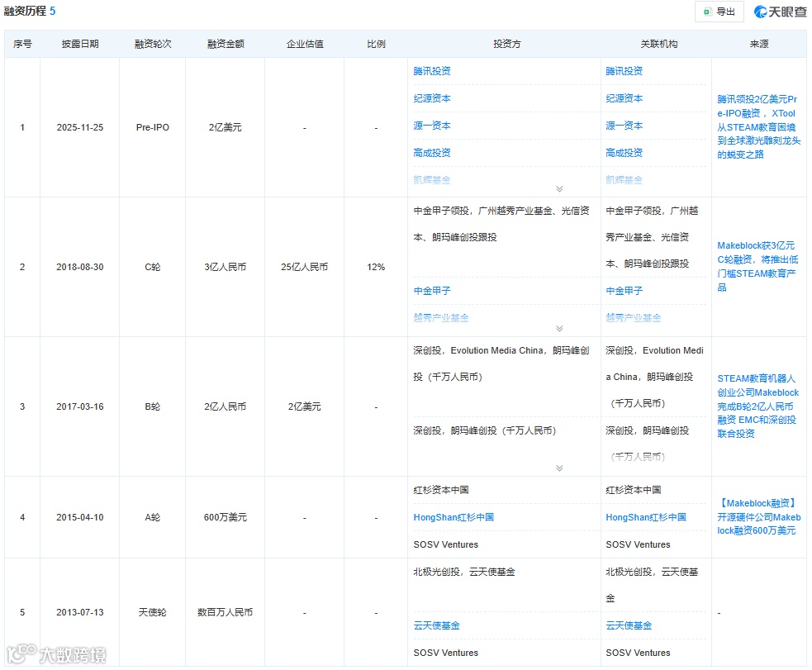This screenshot has height=670, width=812.
Task: Click the B轮 round cell
Action: click(x=153, y=407)
